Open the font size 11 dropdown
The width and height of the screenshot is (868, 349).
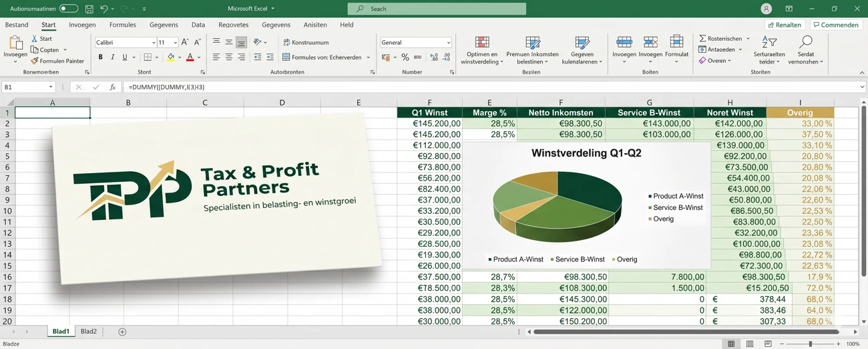175,42
